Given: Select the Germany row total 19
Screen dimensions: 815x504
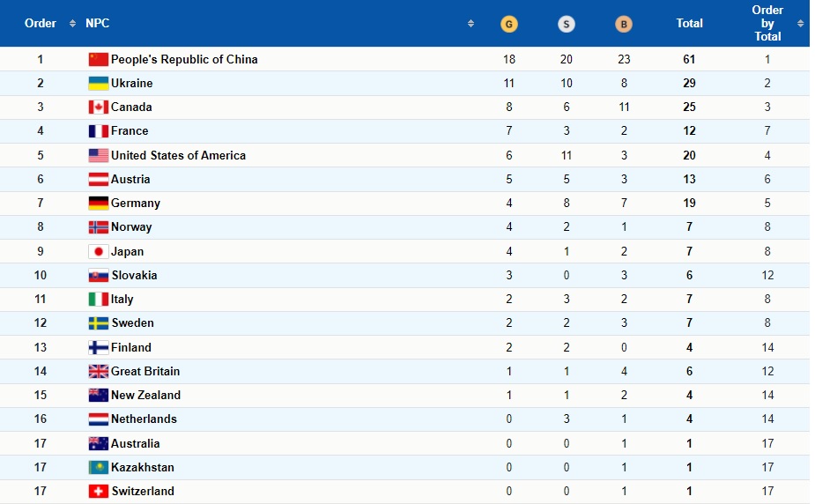Looking at the screenshot, I should click(689, 204).
